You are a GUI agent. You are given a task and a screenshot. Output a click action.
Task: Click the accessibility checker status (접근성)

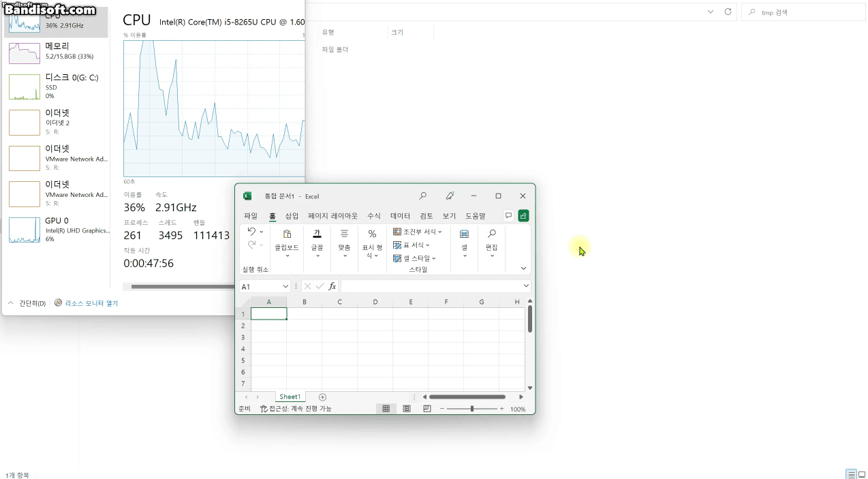(296, 409)
